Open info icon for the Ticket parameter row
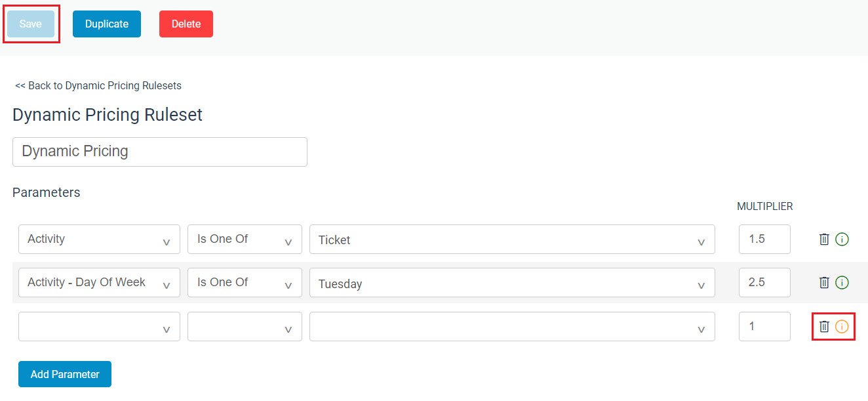Screen dimensions: 868x401 (x=842, y=240)
